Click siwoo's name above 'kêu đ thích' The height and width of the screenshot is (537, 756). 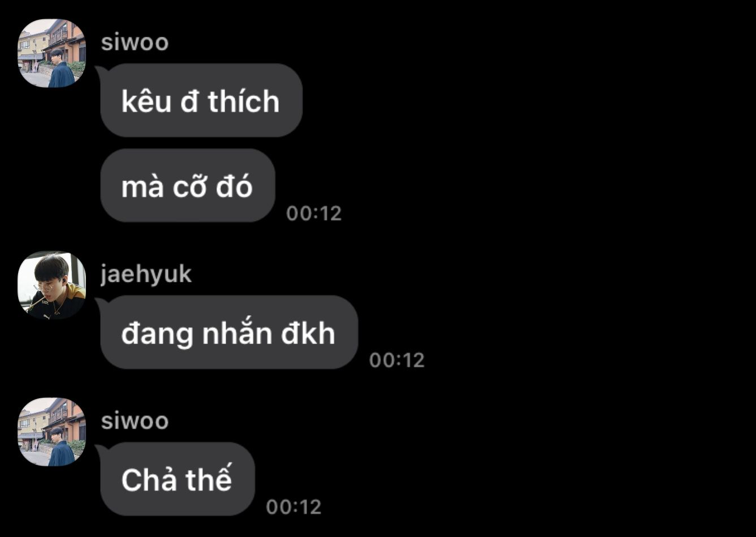click(135, 42)
